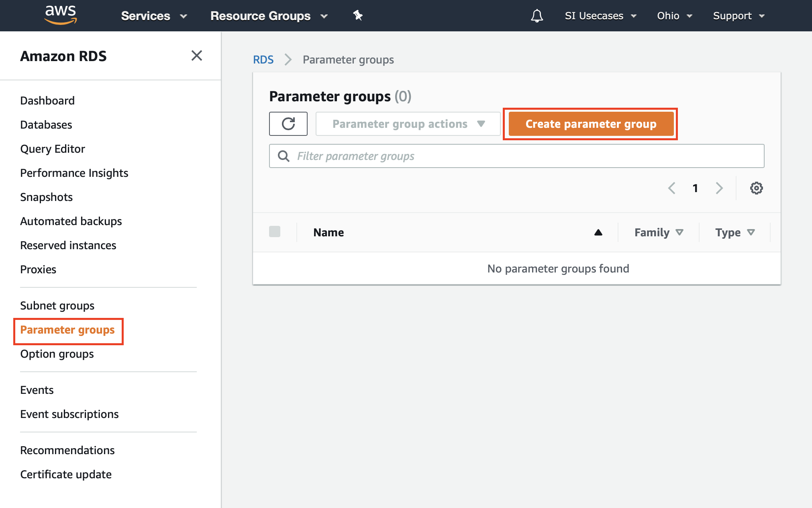Open the notifications bell
The image size is (812, 508).
[x=537, y=16]
